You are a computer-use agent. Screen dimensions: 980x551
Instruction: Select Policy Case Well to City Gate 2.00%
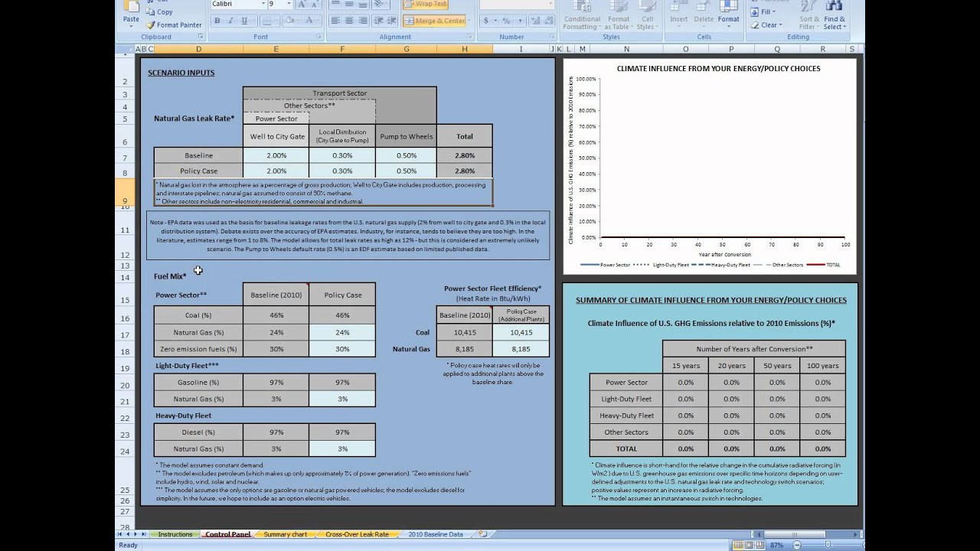click(276, 171)
